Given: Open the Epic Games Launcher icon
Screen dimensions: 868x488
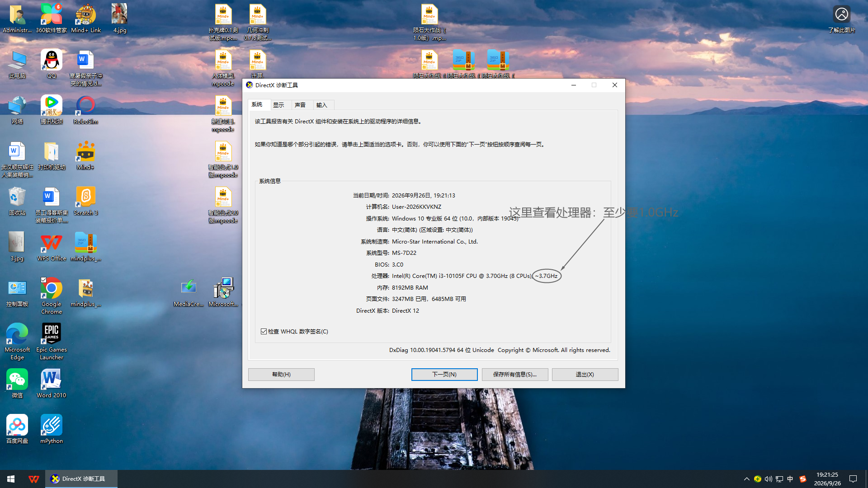Looking at the screenshot, I should tap(52, 342).
